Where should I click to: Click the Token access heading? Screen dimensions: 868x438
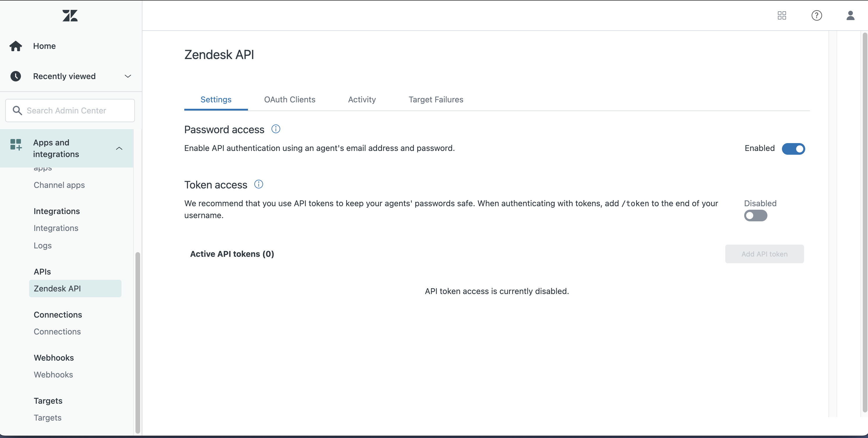216,185
